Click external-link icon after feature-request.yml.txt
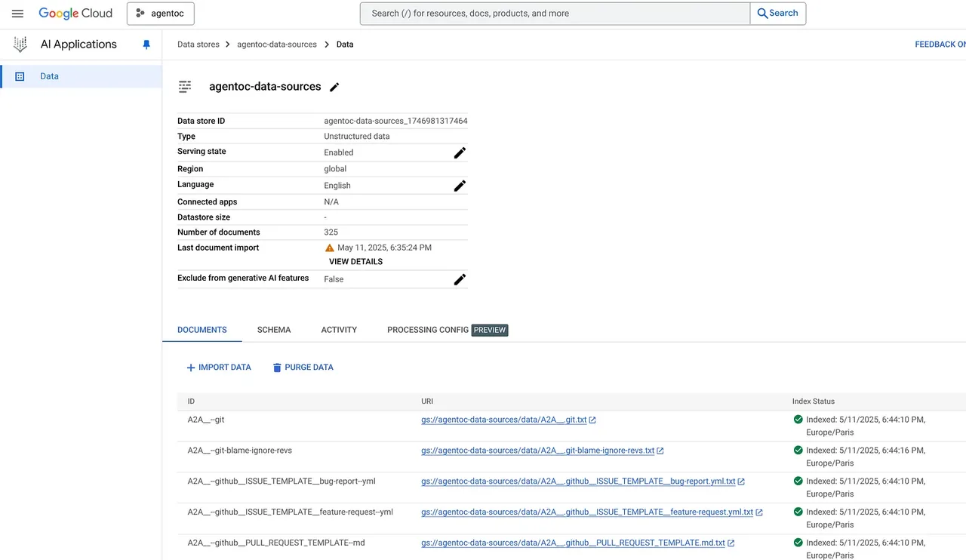The image size is (966, 560). pyautogui.click(x=759, y=513)
